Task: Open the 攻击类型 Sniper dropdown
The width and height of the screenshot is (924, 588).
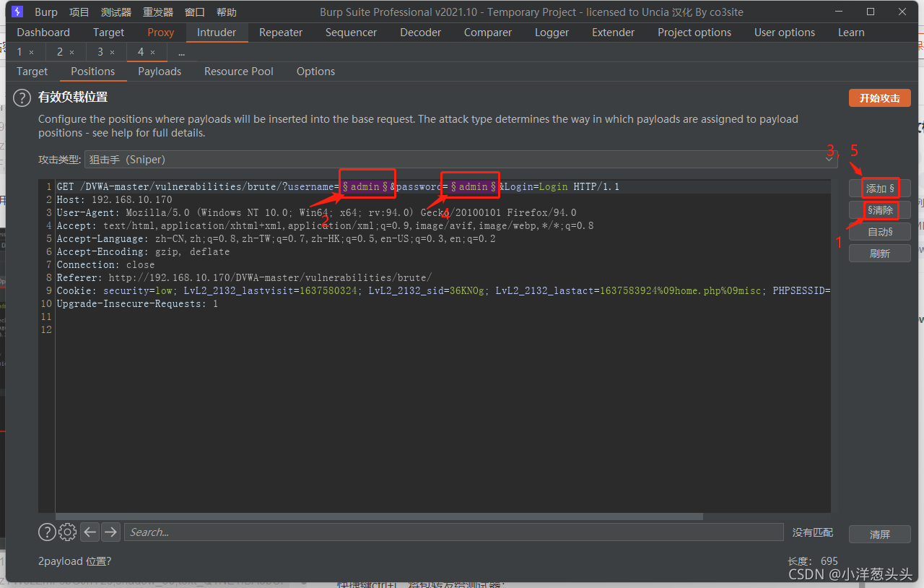Action: click(x=461, y=160)
